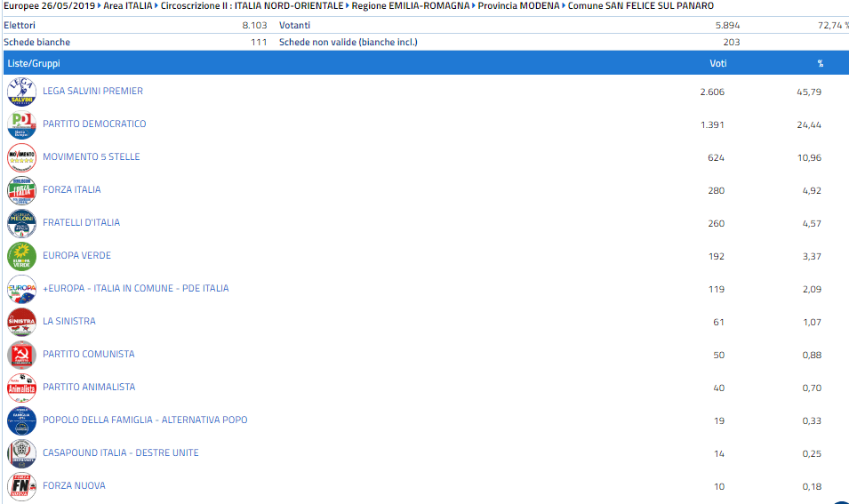
Task: Select Forza Italia votes 280
Action: pos(716,190)
